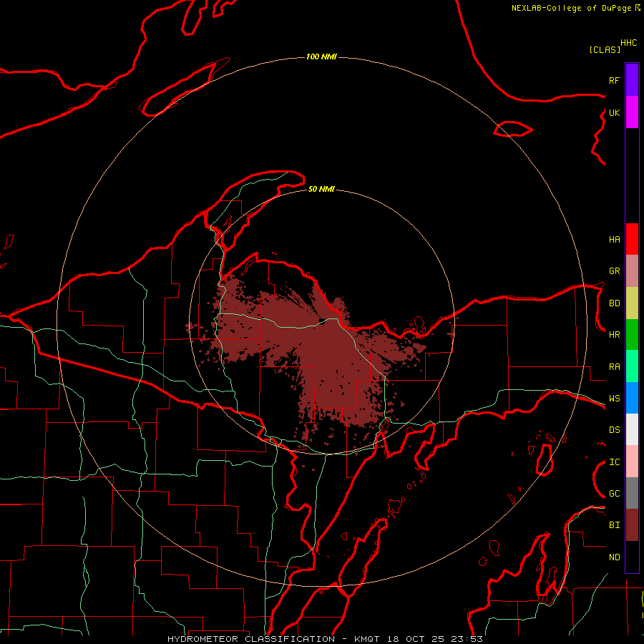644x644 pixels.
Task: Click the dusty pink GR legend swatch
Action: click(x=632, y=271)
